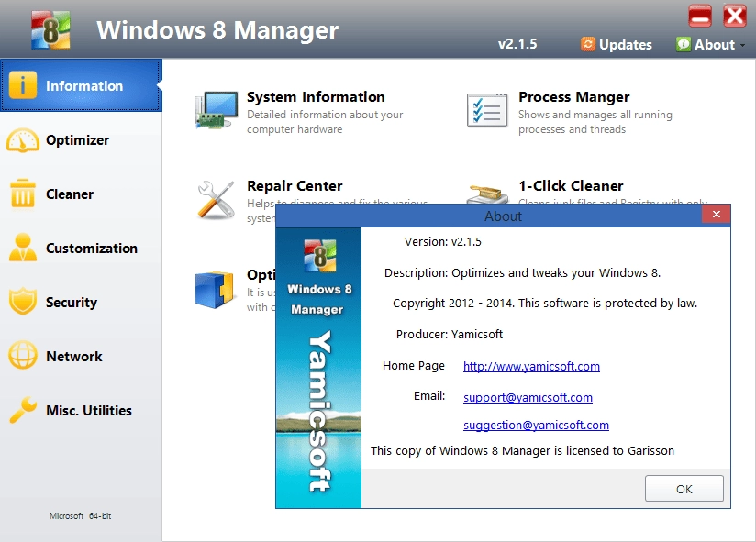Viewport: 756px width, 542px height.
Task: Click the Network globe icon
Action: click(23, 356)
